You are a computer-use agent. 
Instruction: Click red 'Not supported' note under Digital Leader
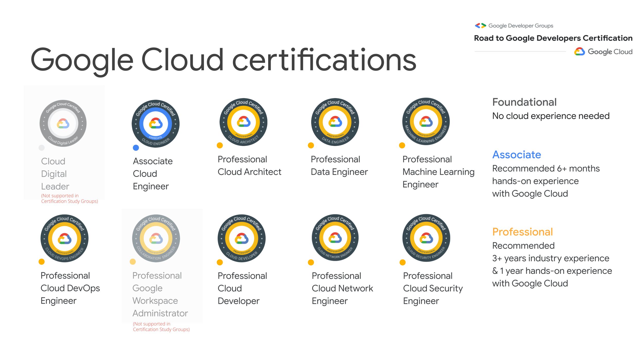(70, 199)
